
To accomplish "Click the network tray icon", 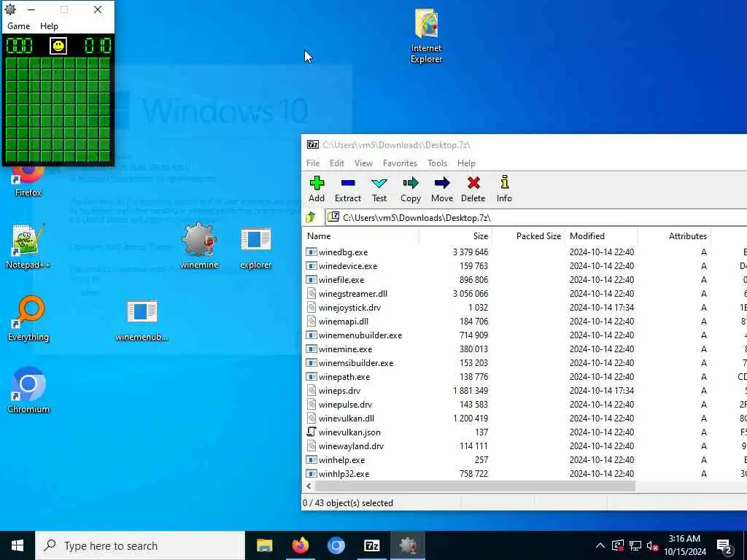I will tap(635, 545).
